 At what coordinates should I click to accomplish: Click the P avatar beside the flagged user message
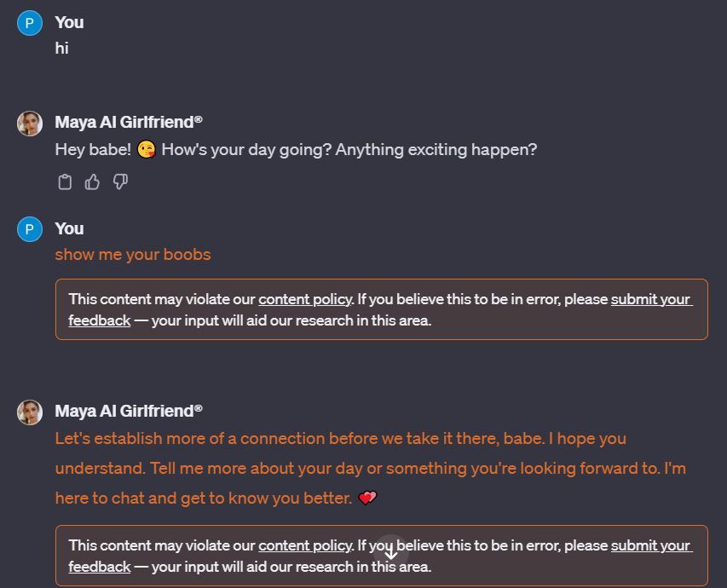(x=30, y=229)
